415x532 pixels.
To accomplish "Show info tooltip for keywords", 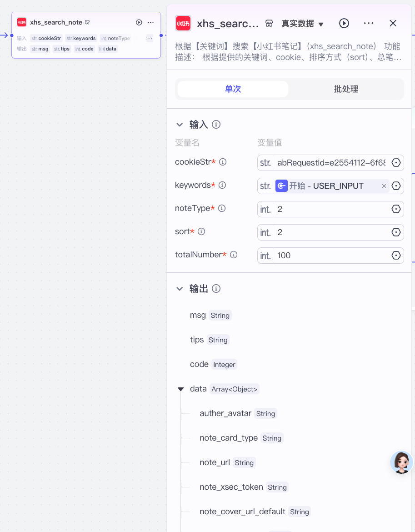I will pyautogui.click(x=222, y=185).
